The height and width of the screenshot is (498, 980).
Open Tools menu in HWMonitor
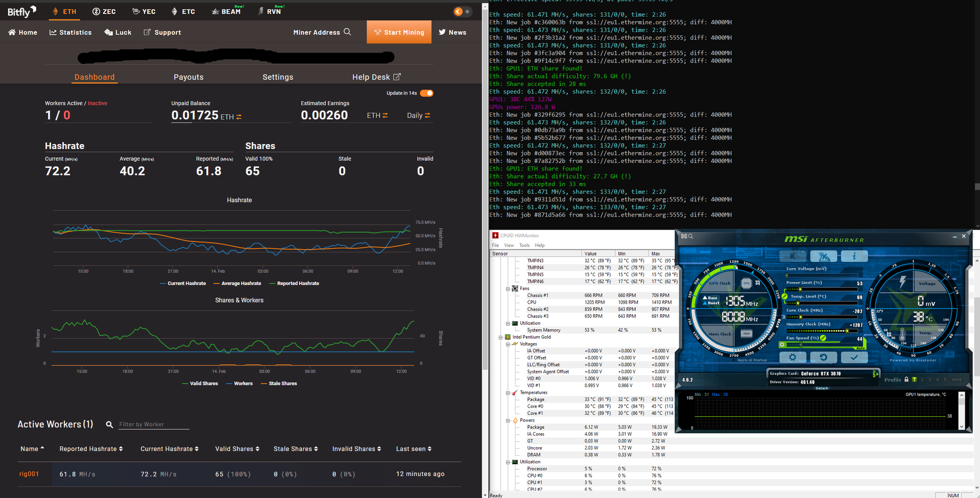pos(524,245)
